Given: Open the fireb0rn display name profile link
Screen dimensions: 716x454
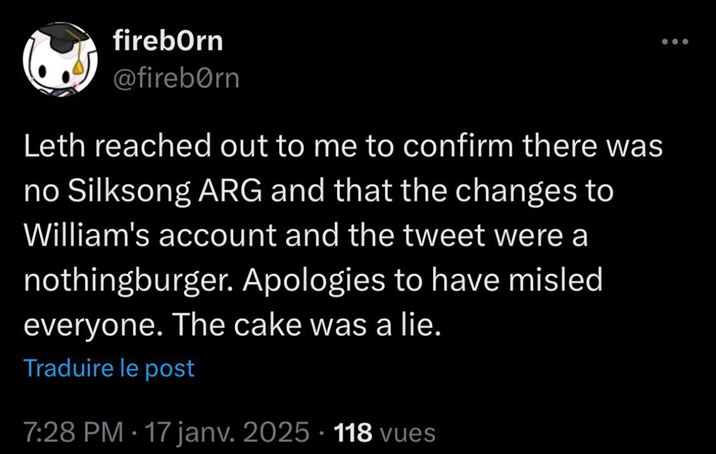Looking at the screenshot, I should pos(168,42).
